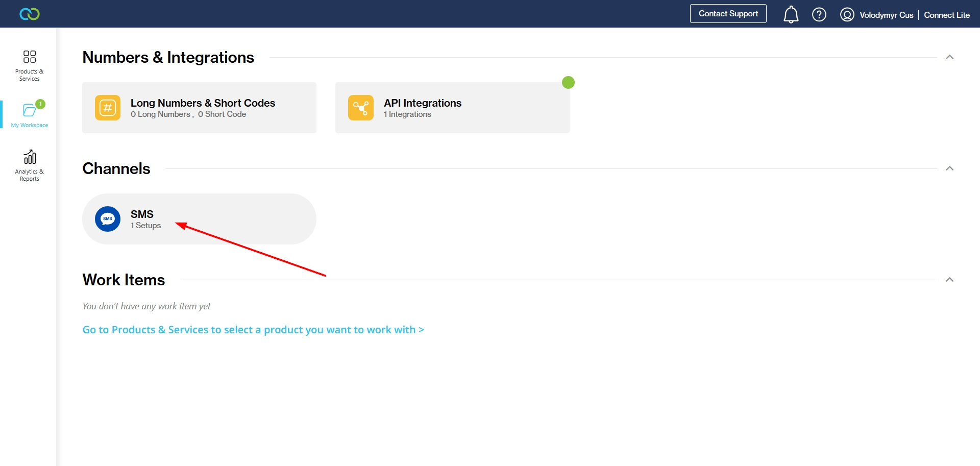Collapse the Work Items section
Viewport: 980px width, 466px height.
pos(949,280)
